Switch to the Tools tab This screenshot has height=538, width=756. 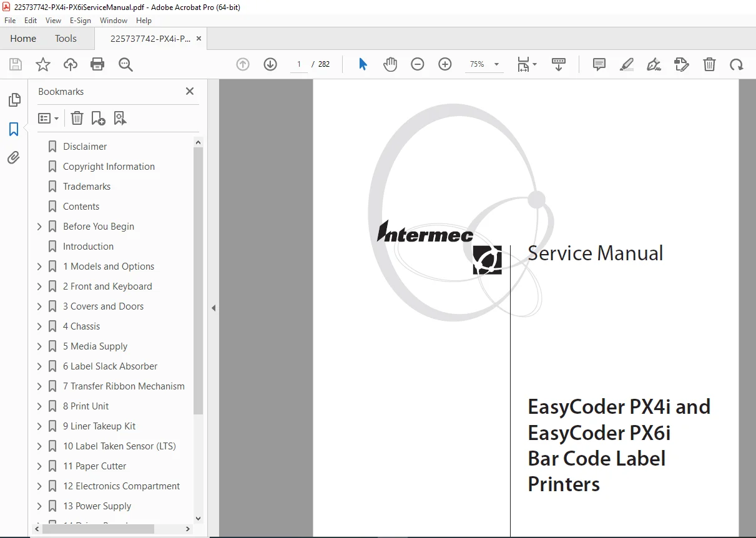pos(66,38)
